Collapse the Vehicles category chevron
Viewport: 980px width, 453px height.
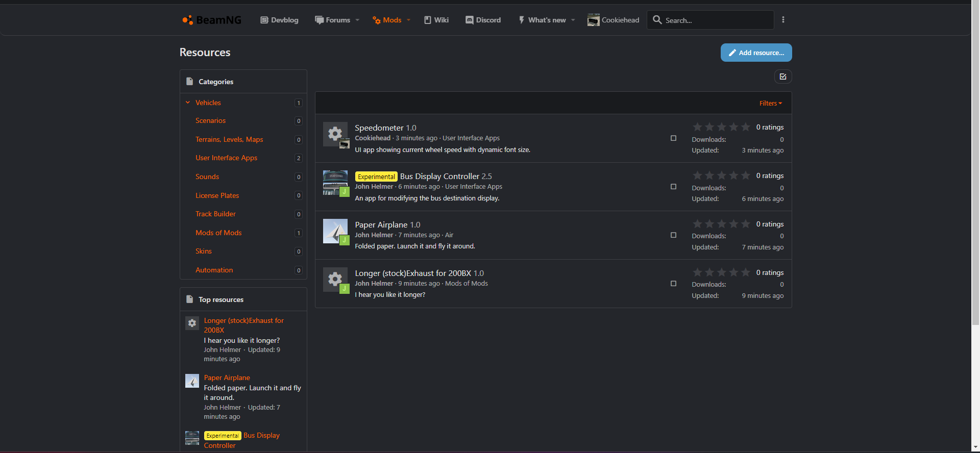click(188, 103)
